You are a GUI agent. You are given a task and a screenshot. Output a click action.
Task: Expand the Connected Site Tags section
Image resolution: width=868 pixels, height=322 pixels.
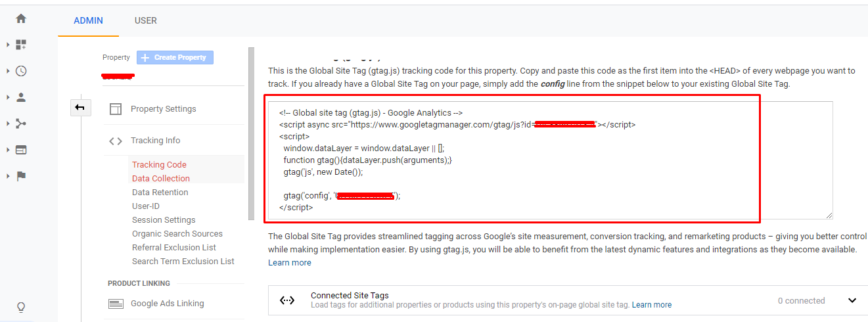point(852,300)
